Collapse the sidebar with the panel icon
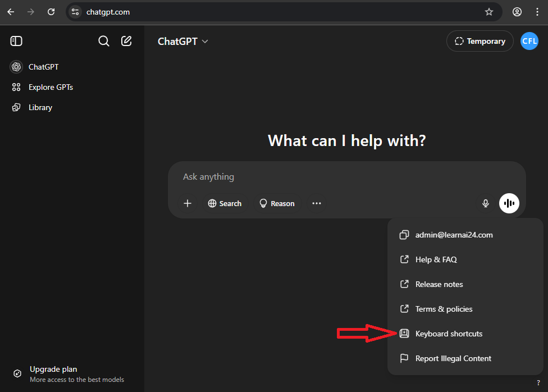The height and width of the screenshot is (392, 548). [16, 41]
